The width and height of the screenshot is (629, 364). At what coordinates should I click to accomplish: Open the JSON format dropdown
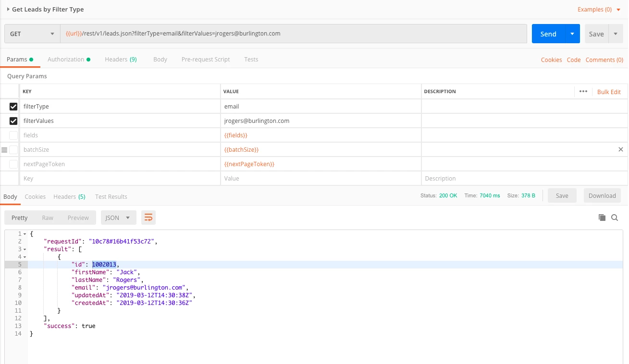[118, 218]
